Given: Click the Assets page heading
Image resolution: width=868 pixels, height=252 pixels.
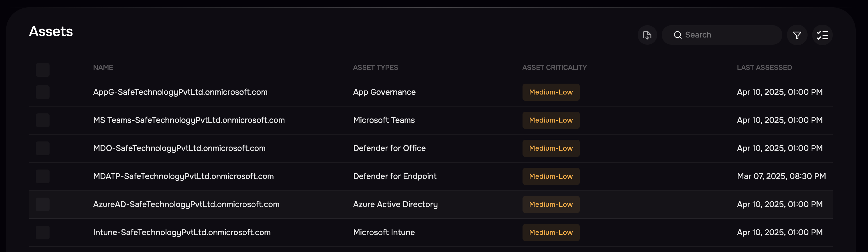Looking at the screenshot, I should pyautogui.click(x=51, y=31).
